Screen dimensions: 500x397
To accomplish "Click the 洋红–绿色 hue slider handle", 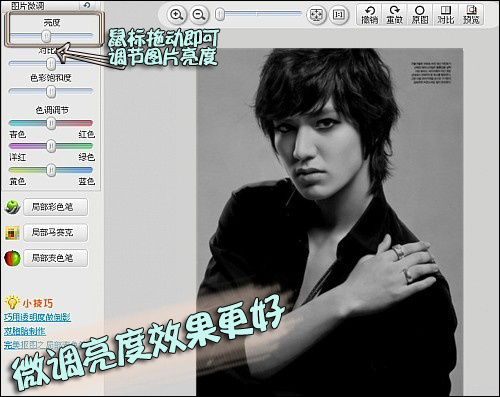I will 51,146.
